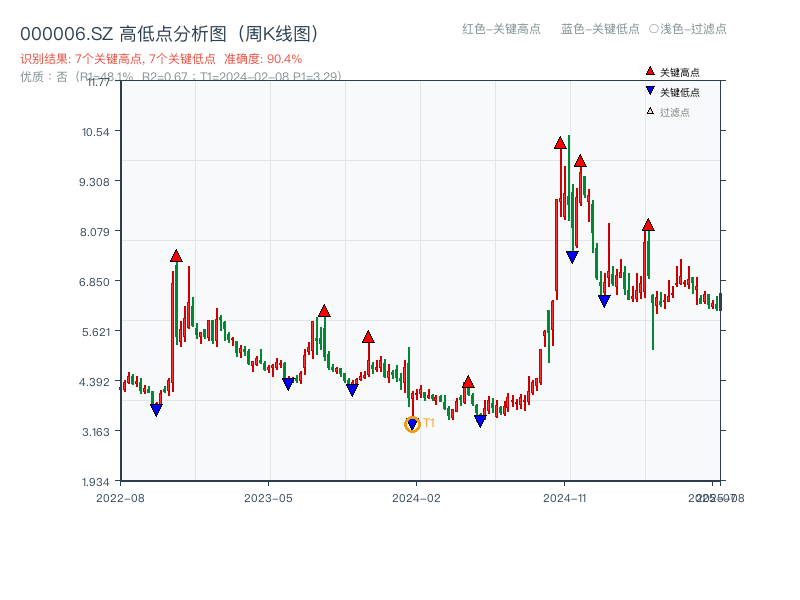Click the orange T1 annotation on the chart
Viewport: 800px width, 600px height.
pyautogui.click(x=428, y=421)
